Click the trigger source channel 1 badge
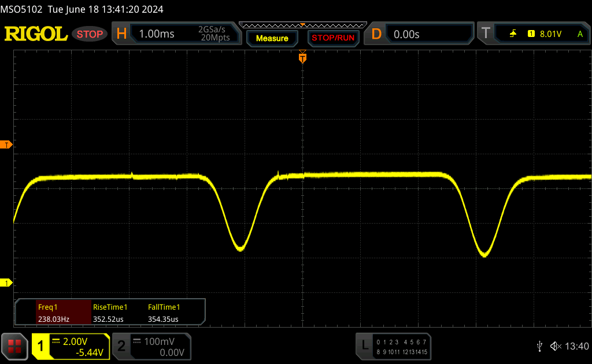Viewport: 592px width, 364px height. (x=531, y=34)
